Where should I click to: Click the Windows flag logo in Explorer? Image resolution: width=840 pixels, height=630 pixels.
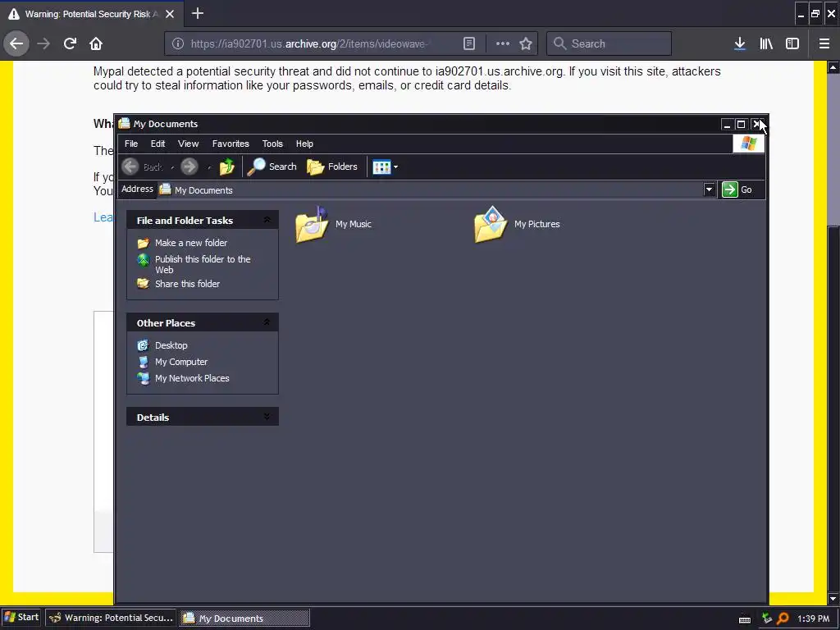point(748,144)
